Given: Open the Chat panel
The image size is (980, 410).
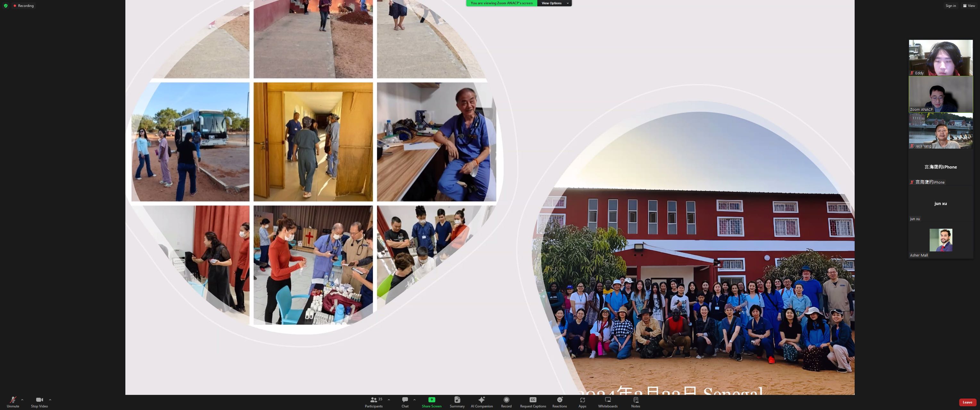Looking at the screenshot, I should [x=405, y=402].
